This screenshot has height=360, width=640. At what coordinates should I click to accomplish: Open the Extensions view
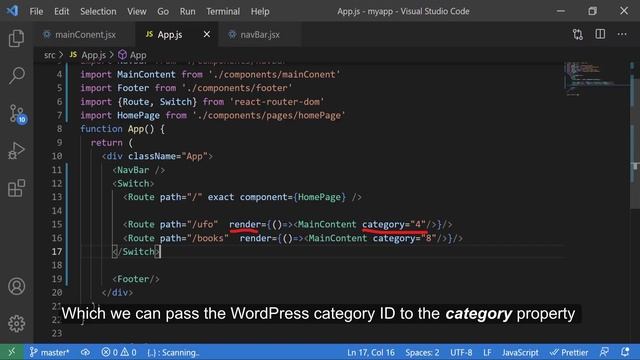(x=16, y=188)
